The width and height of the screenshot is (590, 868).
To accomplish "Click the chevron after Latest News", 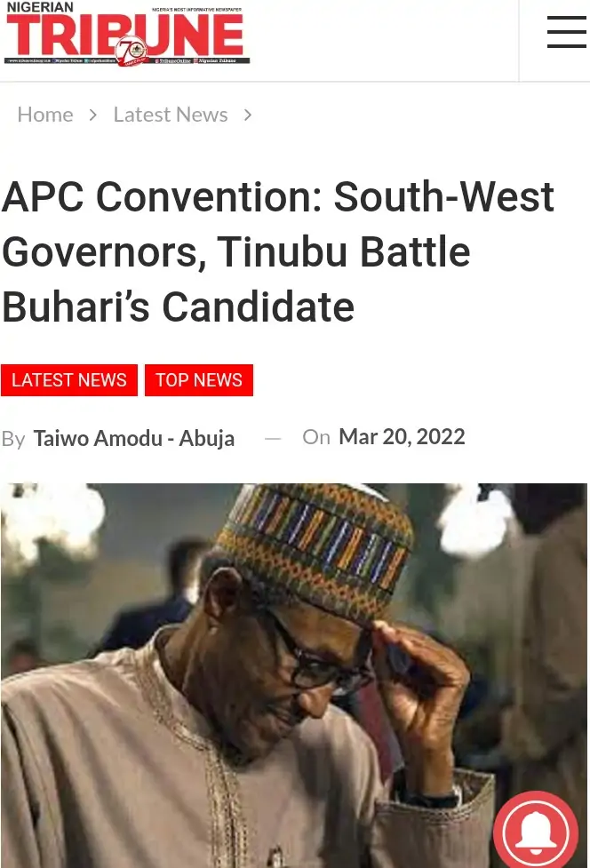I will pyautogui.click(x=248, y=115).
